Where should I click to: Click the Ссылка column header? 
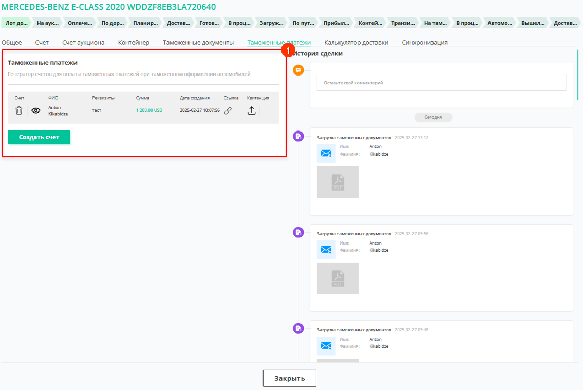tap(231, 98)
